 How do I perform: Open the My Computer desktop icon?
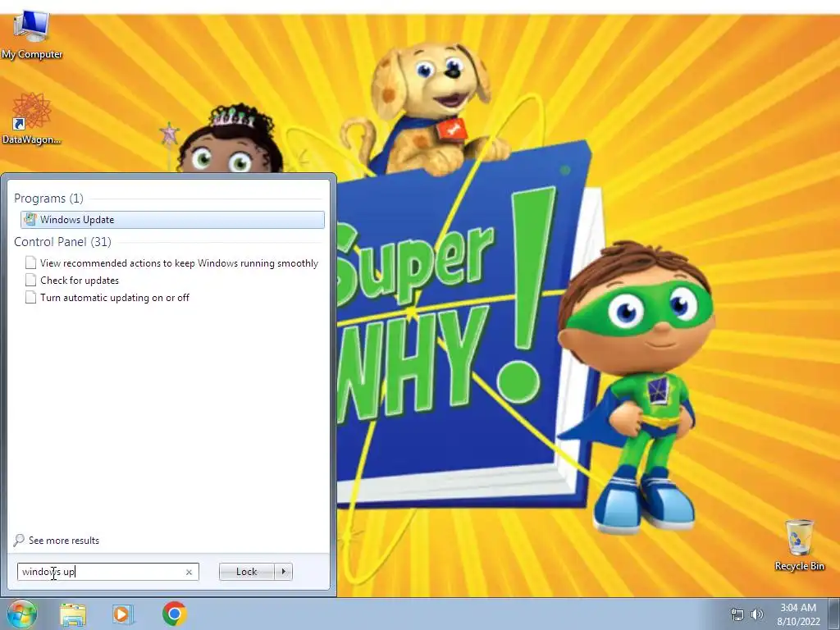pyautogui.click(x=32, y=34)
